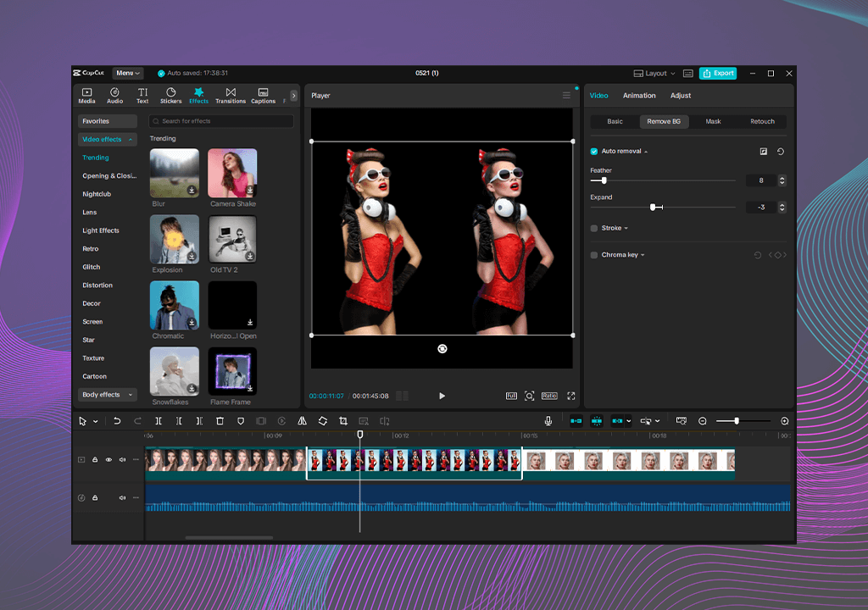This screenshot has width=868, height=610.
Task: Collapse the Auto removal section arrow
Action: pos(646,152)
